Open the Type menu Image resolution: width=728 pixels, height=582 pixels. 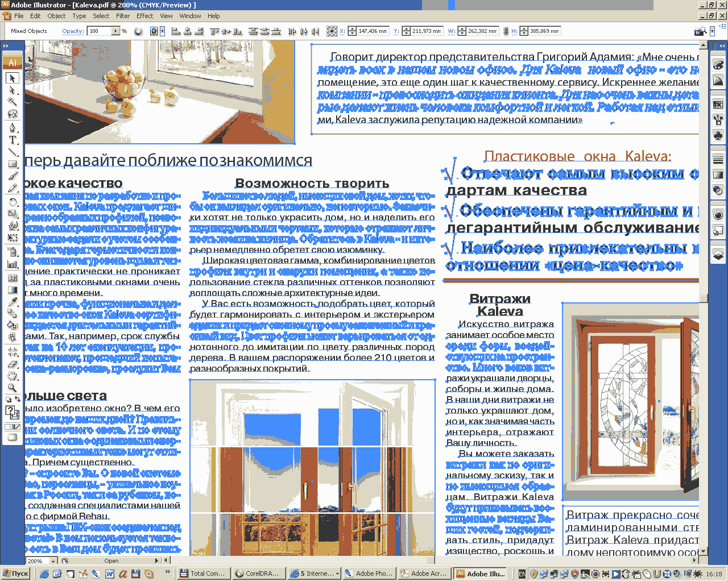[80, 16]
